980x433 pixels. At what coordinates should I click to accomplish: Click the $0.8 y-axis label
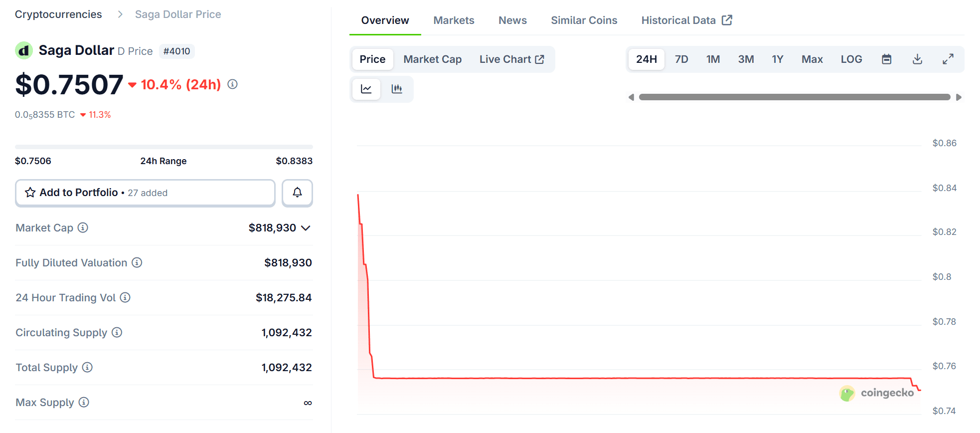[942, 277]
